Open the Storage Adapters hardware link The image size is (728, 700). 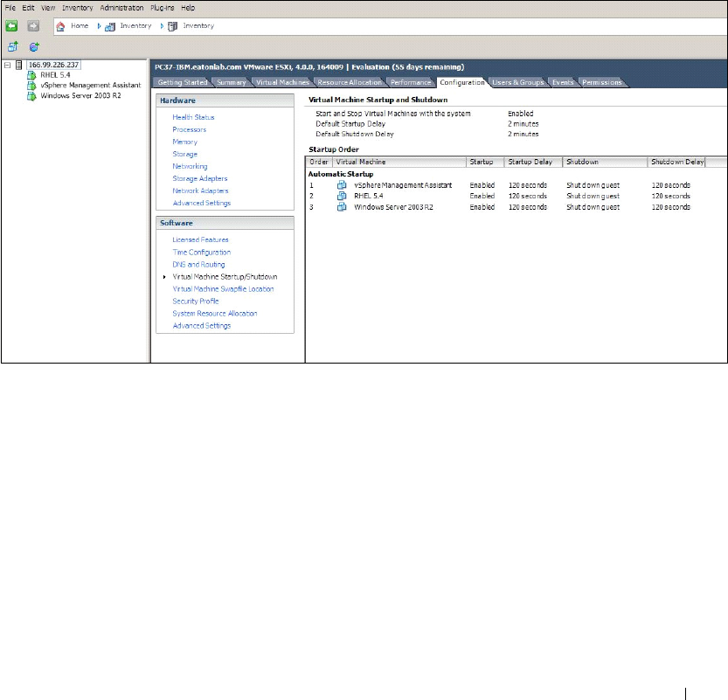(200, 178)
